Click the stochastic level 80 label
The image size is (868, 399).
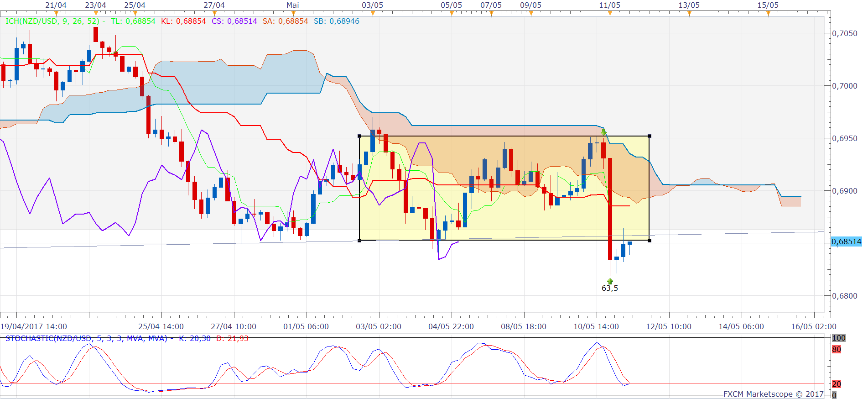point(837,349)
